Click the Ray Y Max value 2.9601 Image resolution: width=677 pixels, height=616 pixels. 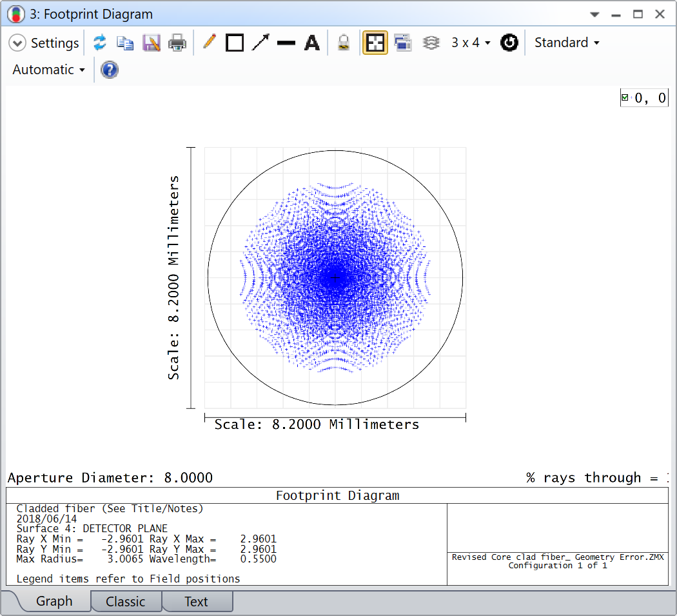(258, 549)
